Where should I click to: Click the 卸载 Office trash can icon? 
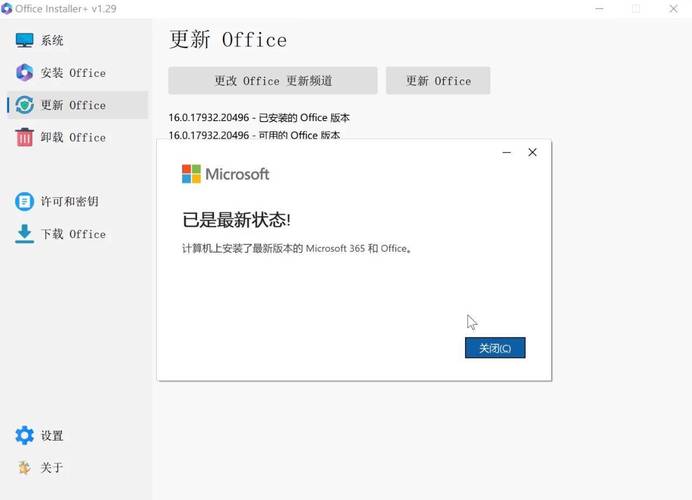click(x=24, y=137)
